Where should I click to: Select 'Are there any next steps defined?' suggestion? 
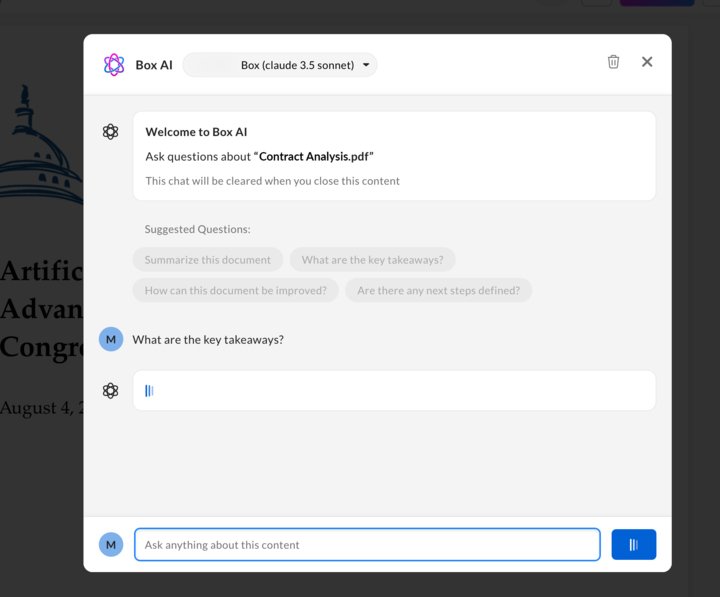438,291
